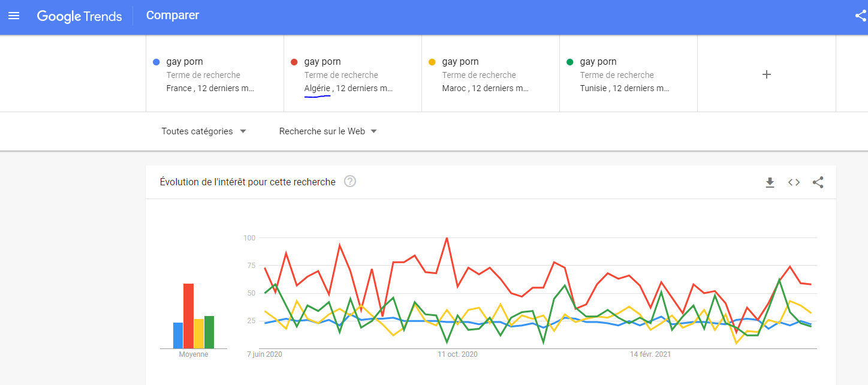The image size is (868, 385).
Task: Open the hamburger main menu
Action: (14, 16)
